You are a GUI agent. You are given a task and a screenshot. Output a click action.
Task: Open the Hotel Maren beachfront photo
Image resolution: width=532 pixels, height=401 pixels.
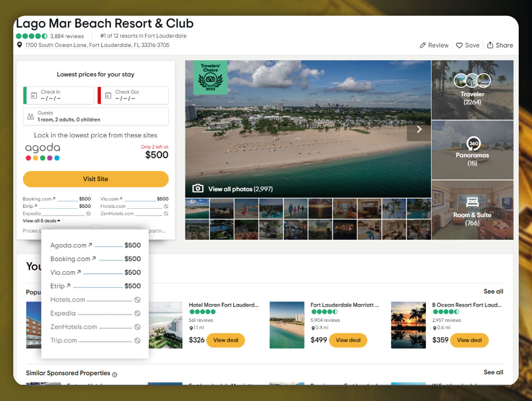tap(165, 325)
